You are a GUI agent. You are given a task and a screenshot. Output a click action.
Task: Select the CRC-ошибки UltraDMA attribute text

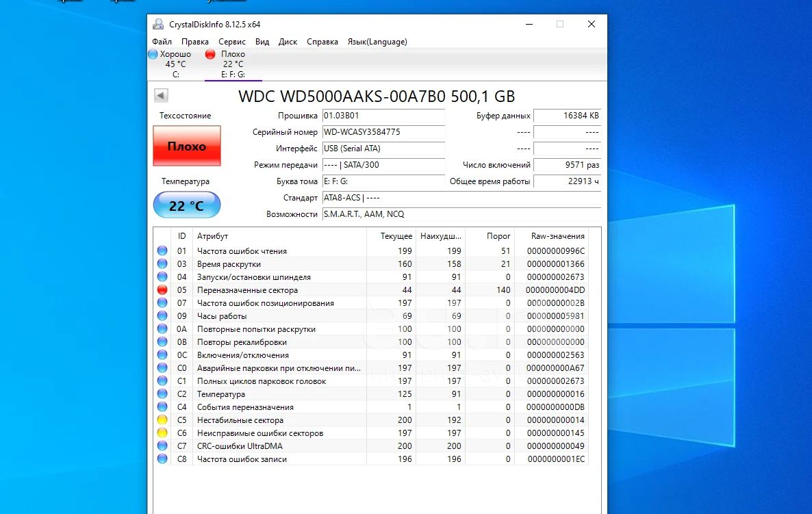(x=240, y=446)
